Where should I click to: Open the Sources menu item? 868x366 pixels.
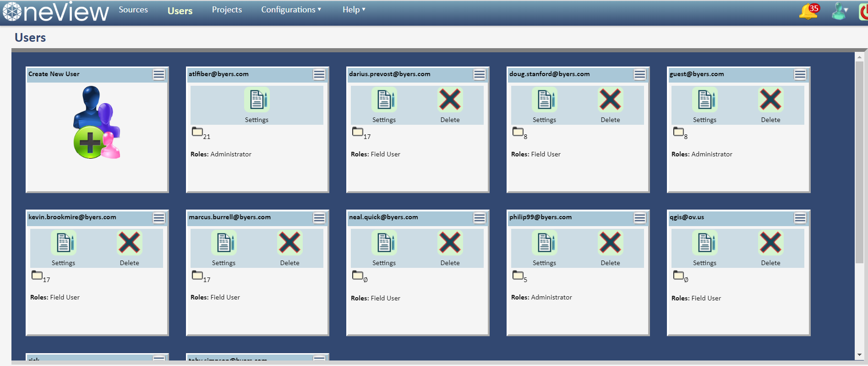click(x=133, y=10)
